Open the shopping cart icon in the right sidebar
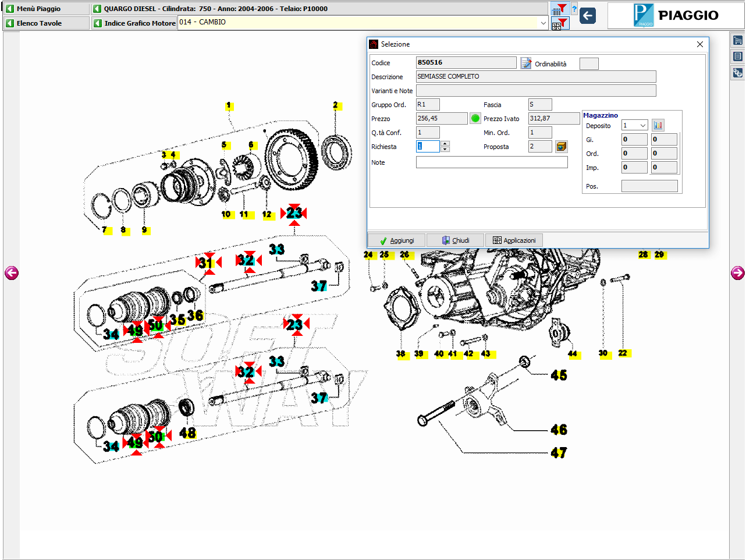 click(x=737, y=41)
